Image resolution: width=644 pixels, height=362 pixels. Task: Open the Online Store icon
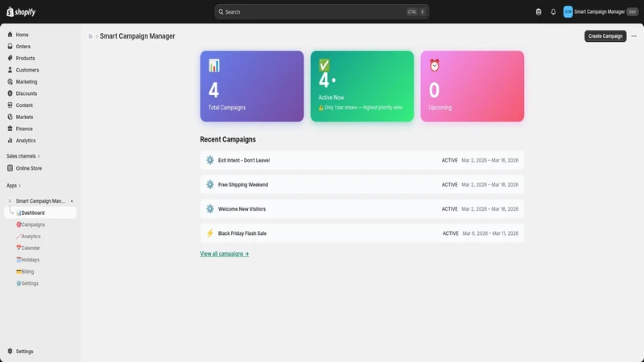(x=10, y=168)
